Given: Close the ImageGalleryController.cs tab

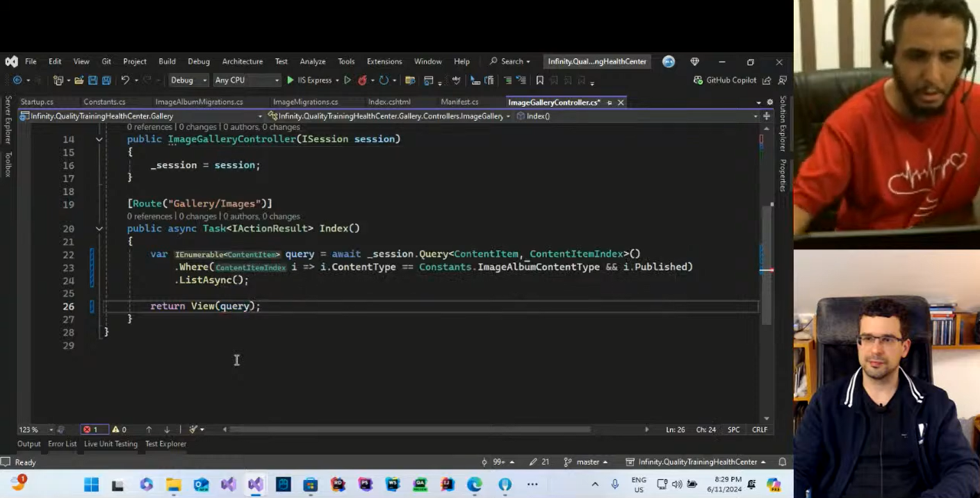Looking at the screenshot, I should [621, 102].
